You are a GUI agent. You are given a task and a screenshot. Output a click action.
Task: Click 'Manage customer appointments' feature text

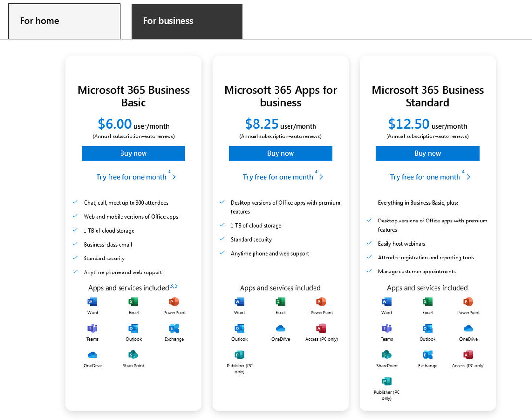[417, 272]
